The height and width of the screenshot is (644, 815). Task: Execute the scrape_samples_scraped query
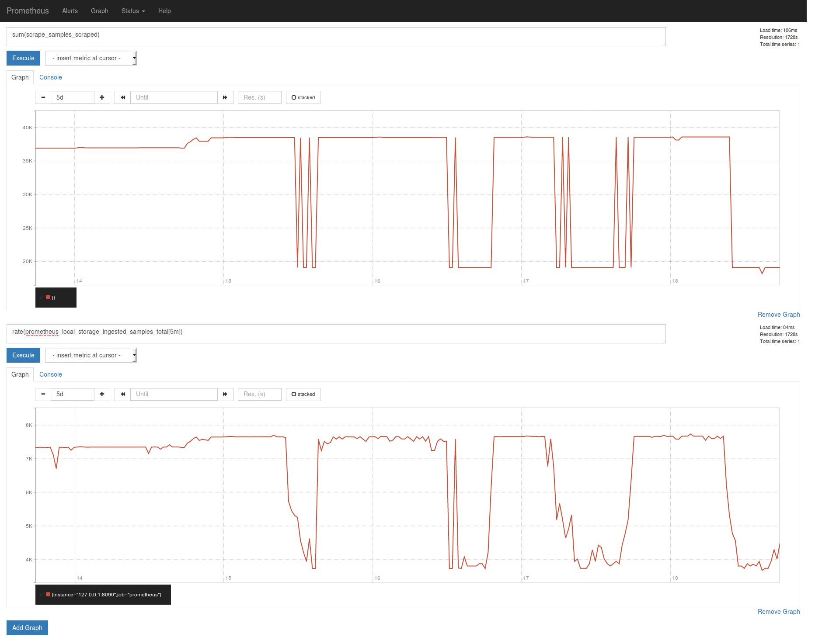(x=23, y=58)
